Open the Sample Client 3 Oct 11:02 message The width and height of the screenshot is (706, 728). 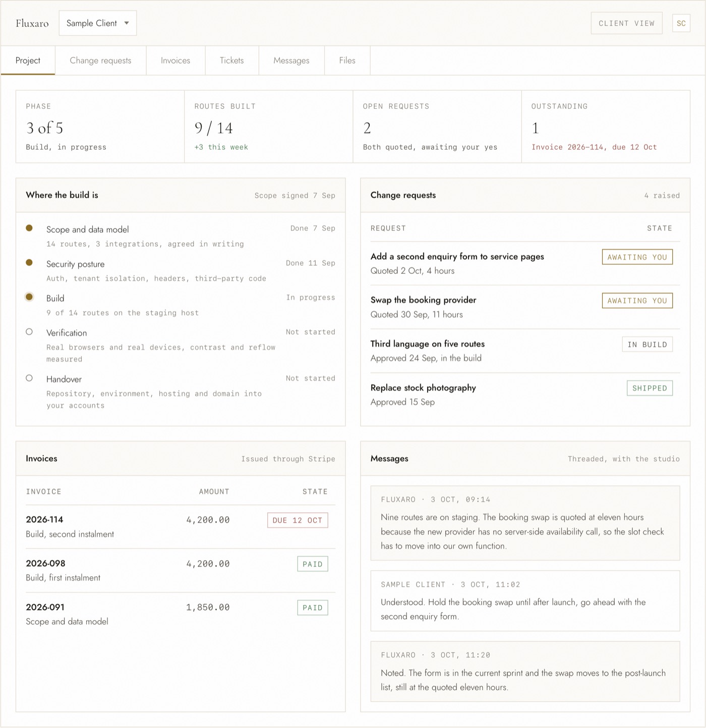point(525,601)
